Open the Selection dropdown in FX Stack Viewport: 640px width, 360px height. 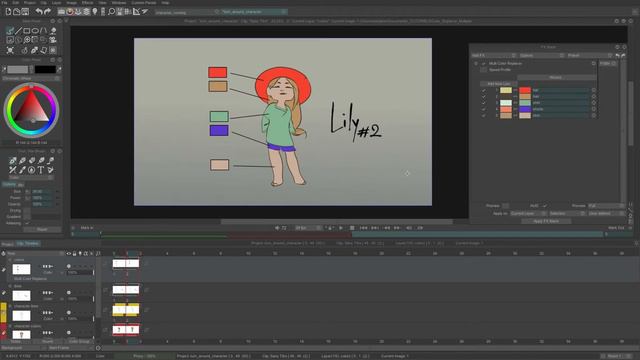point(567,213)
